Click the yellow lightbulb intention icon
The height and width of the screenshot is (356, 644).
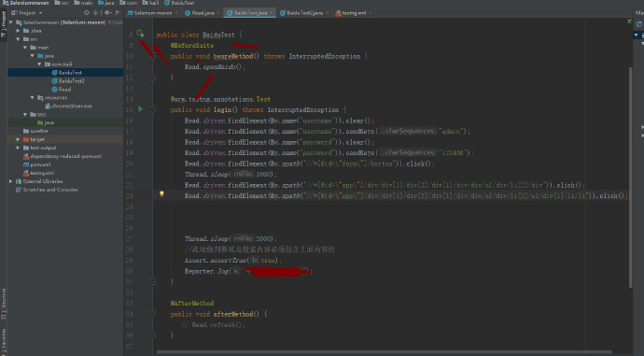[161, 193]
